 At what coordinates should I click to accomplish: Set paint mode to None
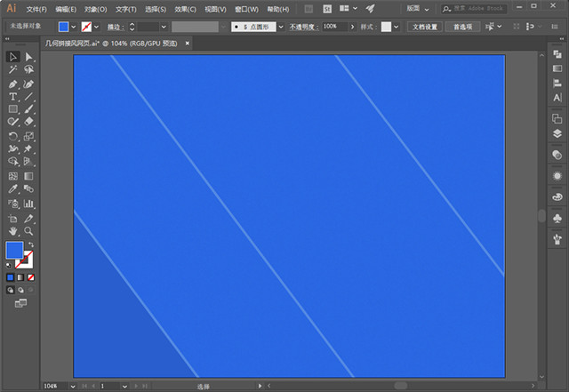click(31, 277)
